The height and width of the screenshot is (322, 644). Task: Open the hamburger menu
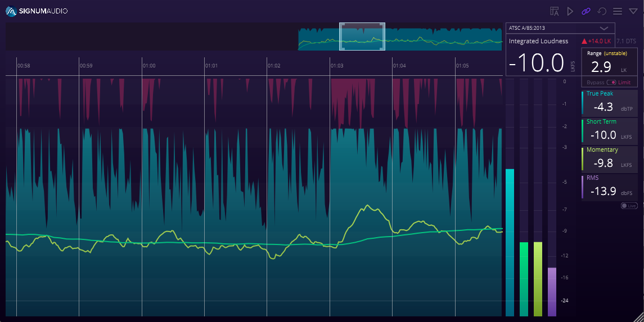(x=618, y=11)
